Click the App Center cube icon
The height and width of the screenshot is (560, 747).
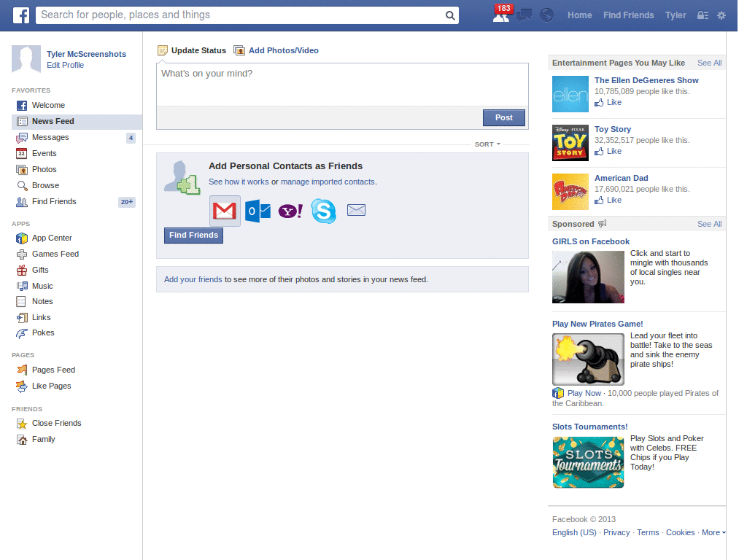click(22, 238)
